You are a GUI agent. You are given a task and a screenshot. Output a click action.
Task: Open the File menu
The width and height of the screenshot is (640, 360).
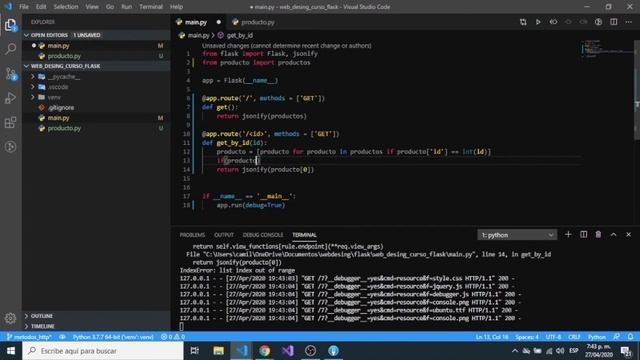pyautogui.click(x=24, y=7)
